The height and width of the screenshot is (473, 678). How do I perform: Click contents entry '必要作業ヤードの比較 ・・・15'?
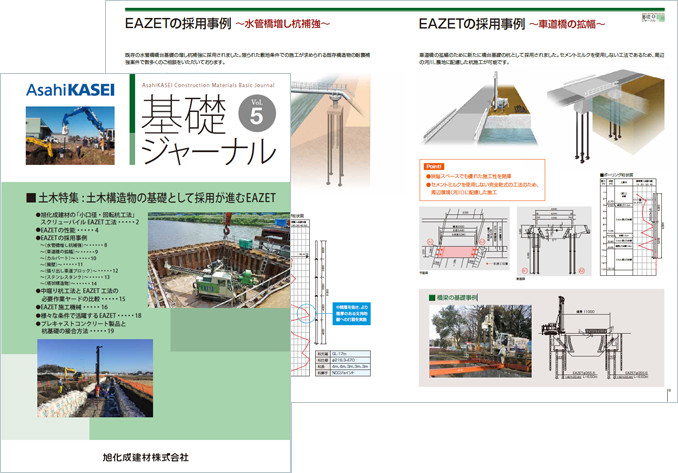(83, 299)
